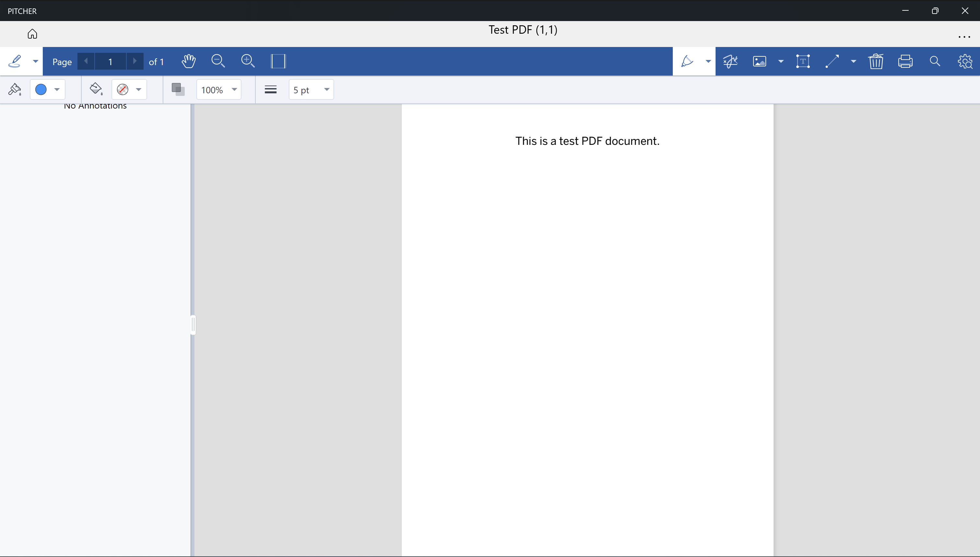Image resolution: width=980 pixels, height=557 pixels.
Task: Click the Zoom In magnifier
Action: (x=248, y=61)
